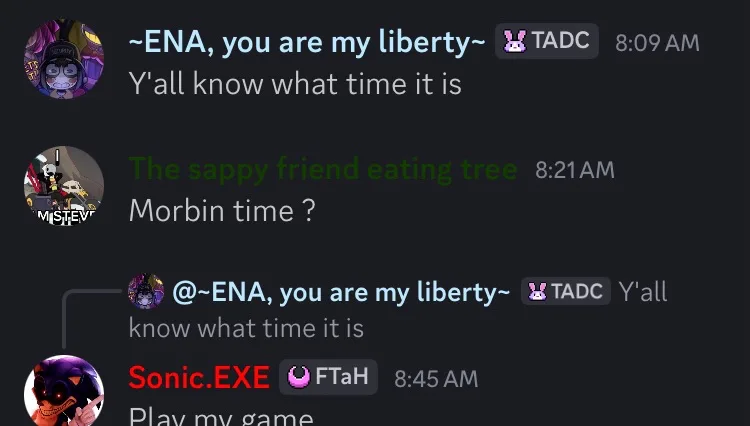The height and width of the screenshot is (426, 750).
Task: Tap the bunny icon in the first message's TADC tag
Action: coord(515,42)
